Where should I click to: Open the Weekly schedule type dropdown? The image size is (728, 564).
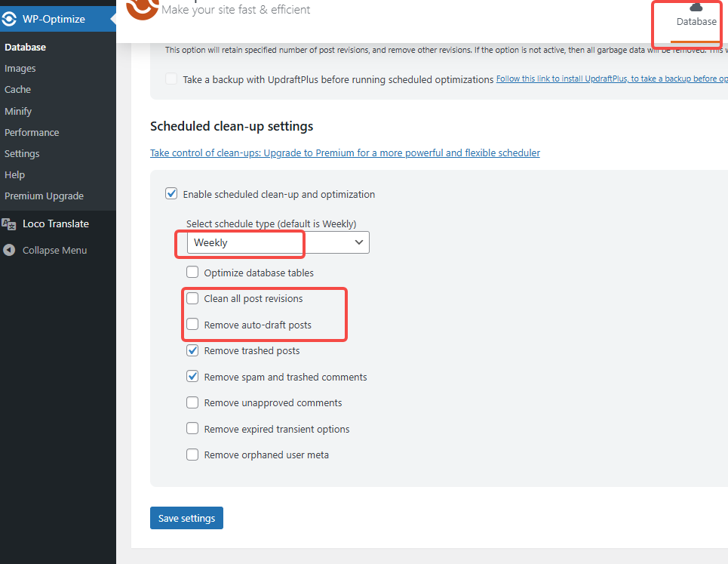pos(278,242)
